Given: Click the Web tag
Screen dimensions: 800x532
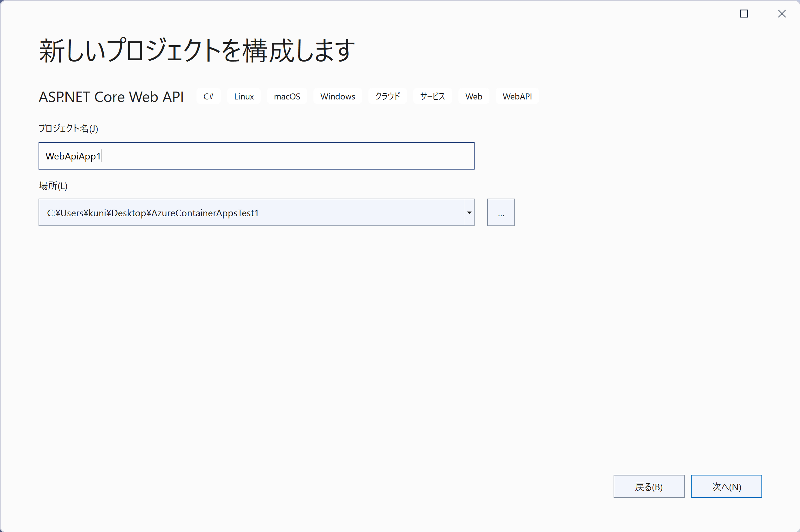Looking at the screenshot, I should (x=474, y=96).
